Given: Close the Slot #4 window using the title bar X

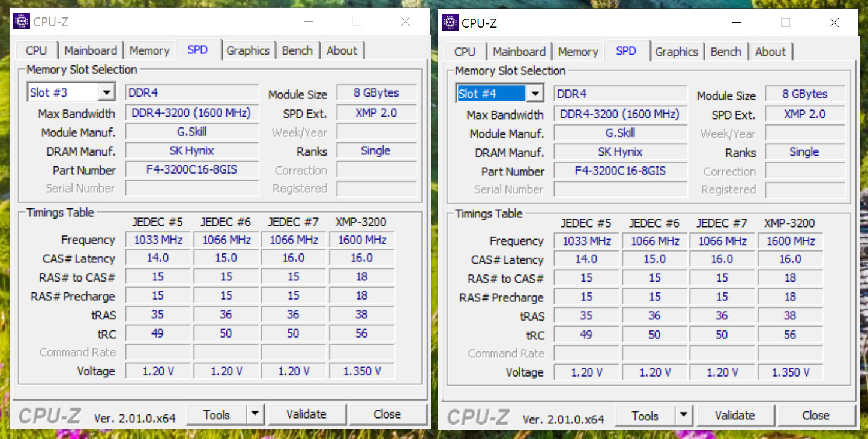Looking at the screenshot, I should tap(834, 23).
